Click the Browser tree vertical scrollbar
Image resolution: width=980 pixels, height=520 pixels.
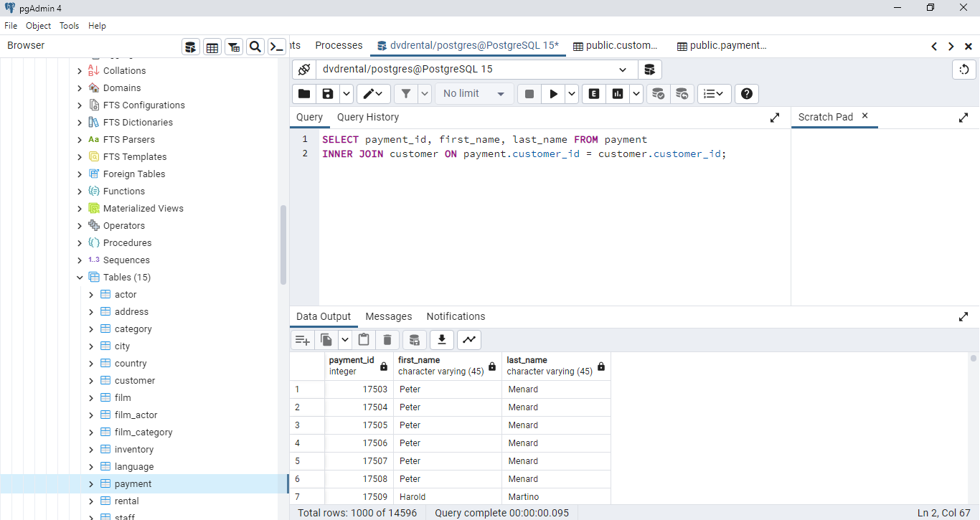283,245
